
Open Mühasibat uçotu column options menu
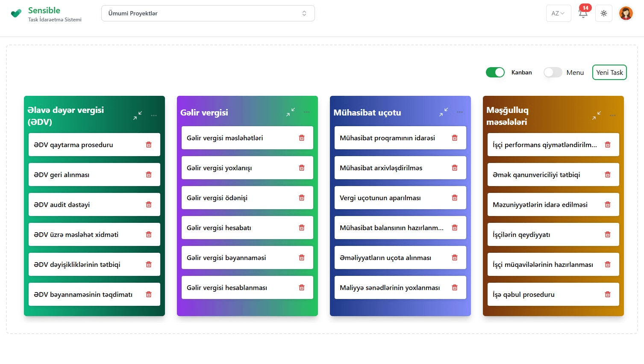[460, 112]
